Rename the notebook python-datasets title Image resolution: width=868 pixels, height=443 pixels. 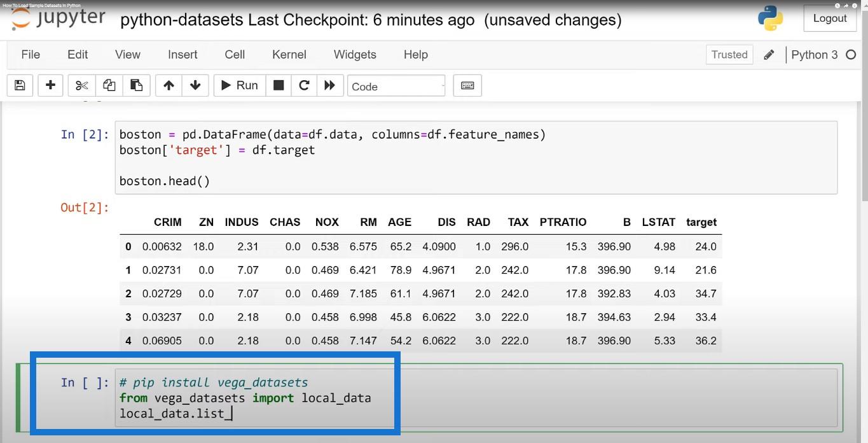(x=182, y=20)
